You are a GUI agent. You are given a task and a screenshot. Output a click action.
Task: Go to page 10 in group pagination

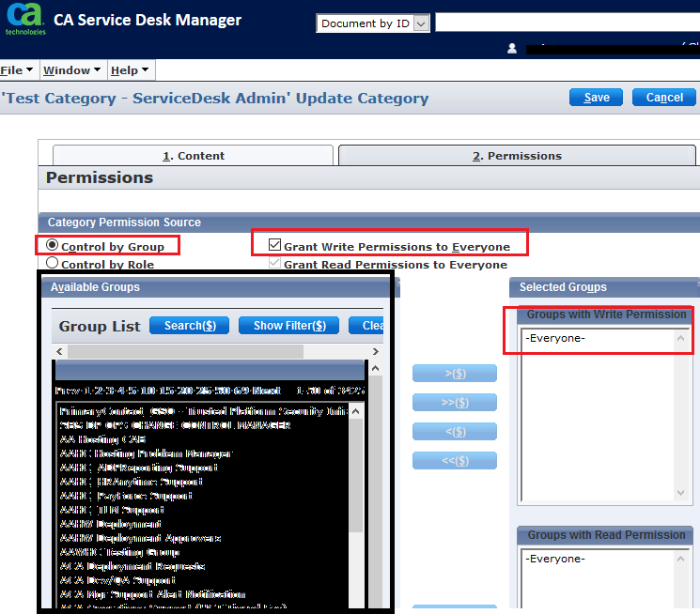[148, 391]
